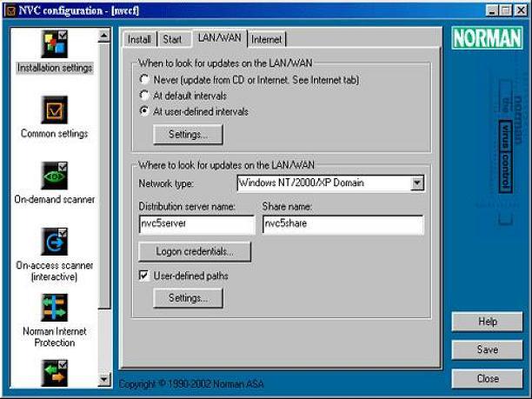Open Logon credentials dialog
The width and height of the screenshot is (532, 399).
(195, 252)
